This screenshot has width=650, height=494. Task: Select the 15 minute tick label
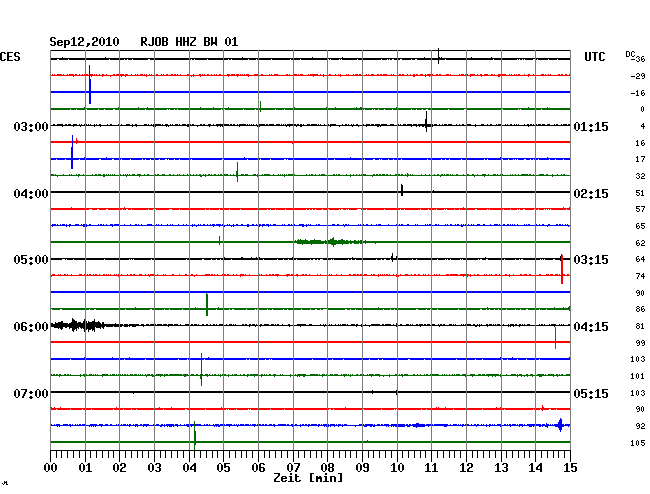click(x=570, y=468)
